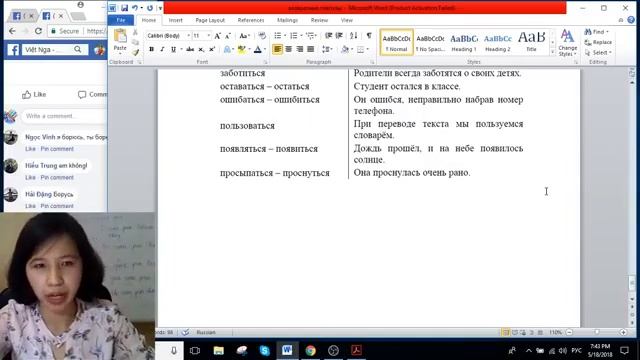Click the Grow Font icon
The image size is (640, 360).
[218, 36]
